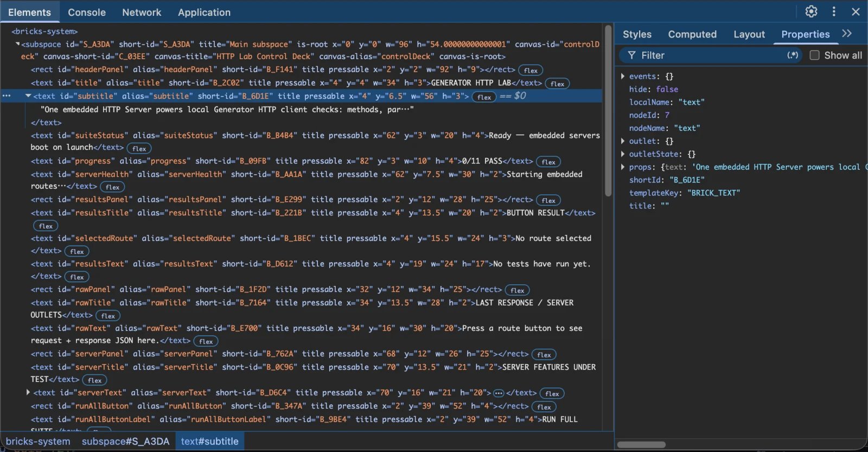The height and width of the screenshot is (452, 868).
Task: Open DevTools settings gear
Action: tap(811, 11)
